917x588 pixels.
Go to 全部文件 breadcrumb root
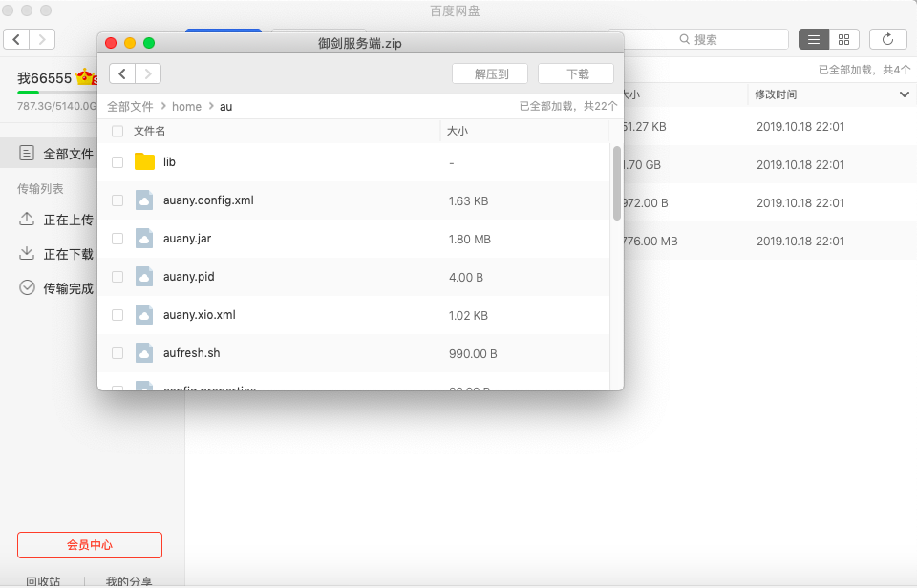pyautogui.click(x=130, y=107)
